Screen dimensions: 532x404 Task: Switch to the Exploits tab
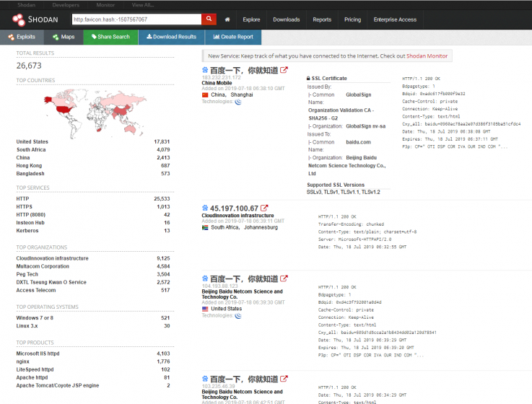(22, 37)
